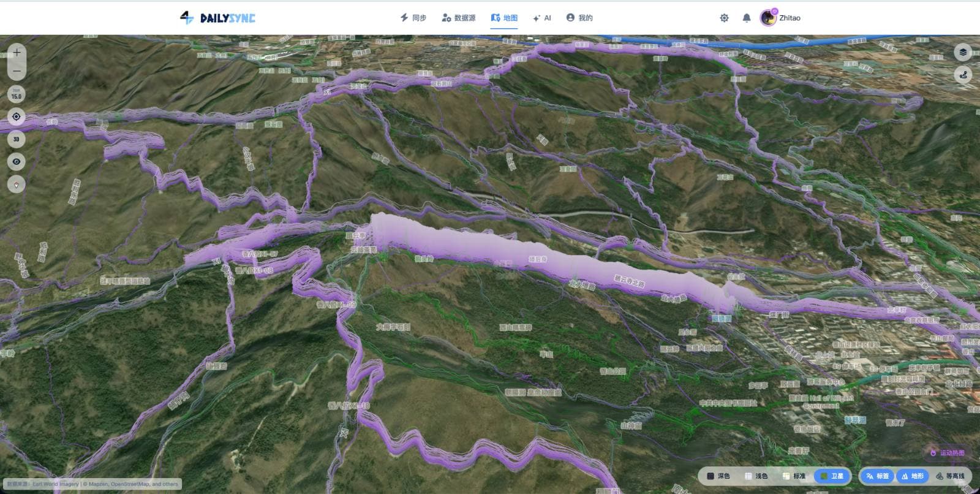980x494 pixels.
Task: Open settings gear in top bar
Action: (x=724, y=18)
